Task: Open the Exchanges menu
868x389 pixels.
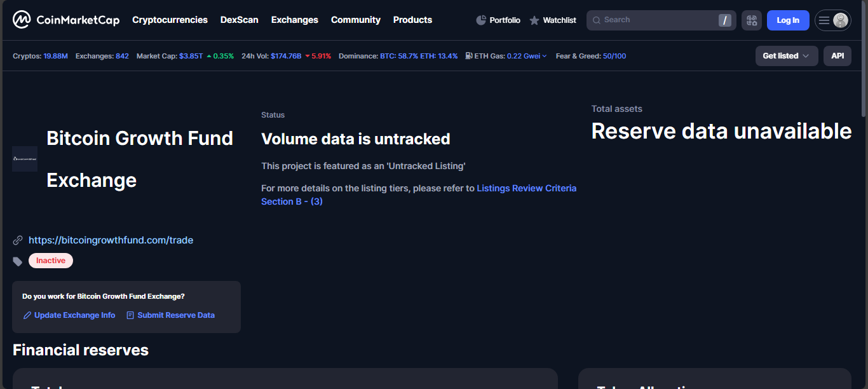Action: [294, 20]
